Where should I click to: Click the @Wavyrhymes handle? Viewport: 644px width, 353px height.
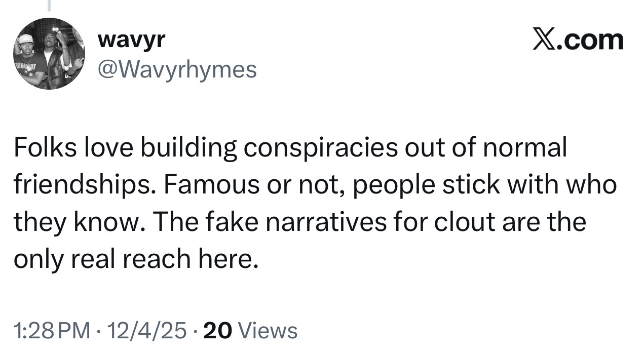[177, 70]
